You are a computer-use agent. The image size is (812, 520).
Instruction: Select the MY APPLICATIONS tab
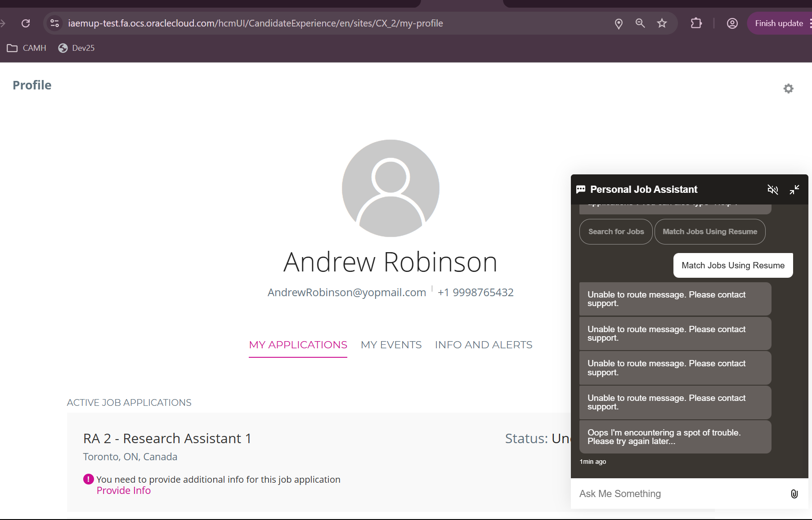(298, 345)
